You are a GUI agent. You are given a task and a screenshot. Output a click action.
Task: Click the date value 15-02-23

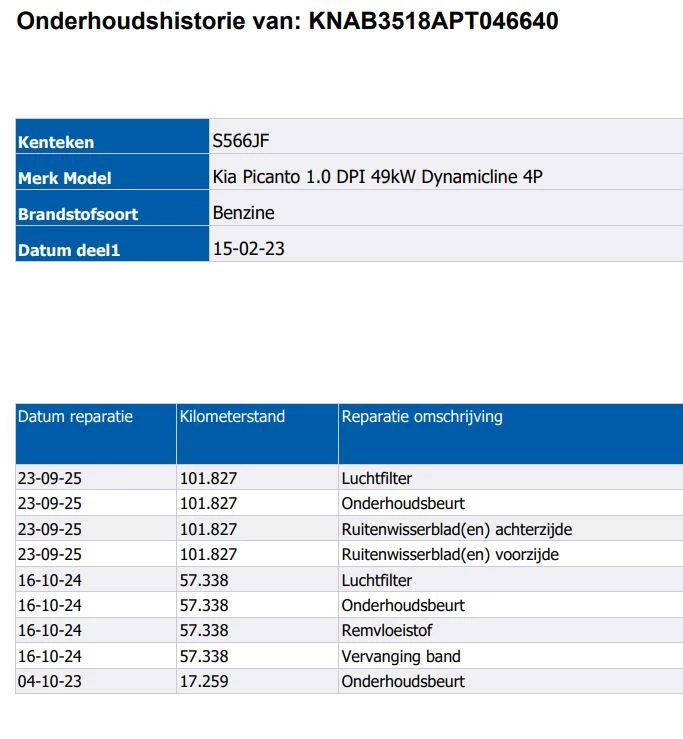[248, 249]
